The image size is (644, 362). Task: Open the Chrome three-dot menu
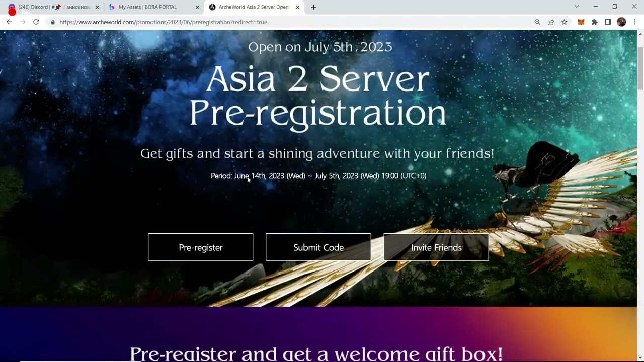[635, 22]
